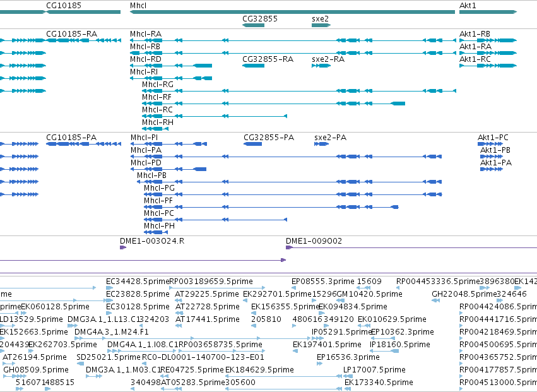Click the Mhcl-PC protein label

[x=159, y=213]
